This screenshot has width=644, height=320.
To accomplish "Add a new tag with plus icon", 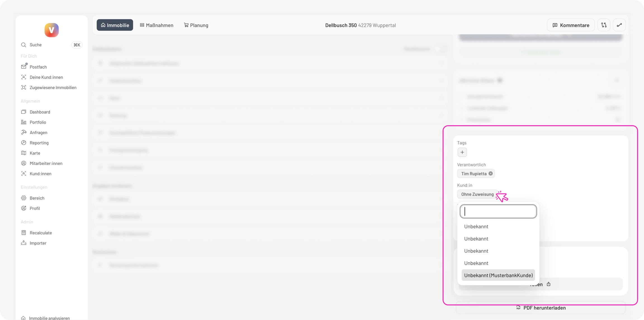I will [462, 152].
